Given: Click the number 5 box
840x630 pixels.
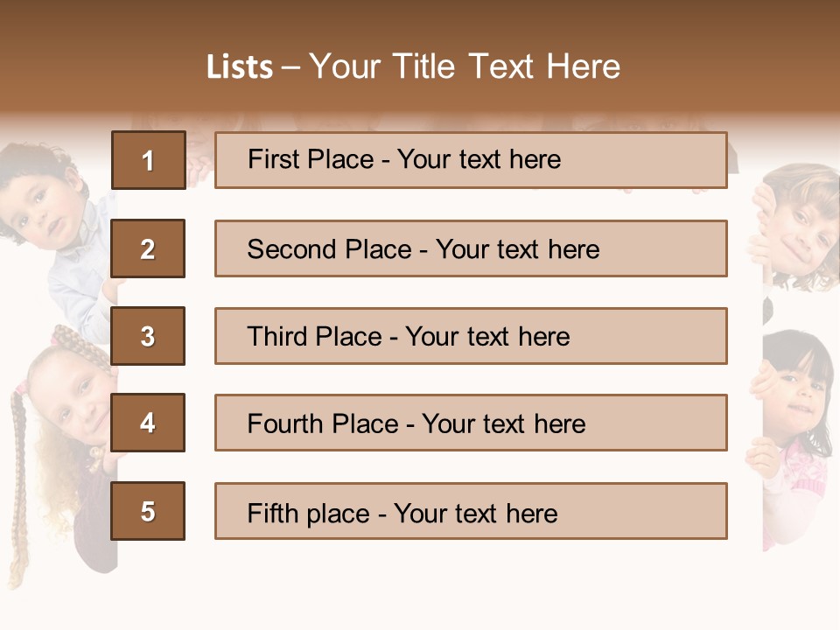Looking at the screenshot, I should pos(148,511).
